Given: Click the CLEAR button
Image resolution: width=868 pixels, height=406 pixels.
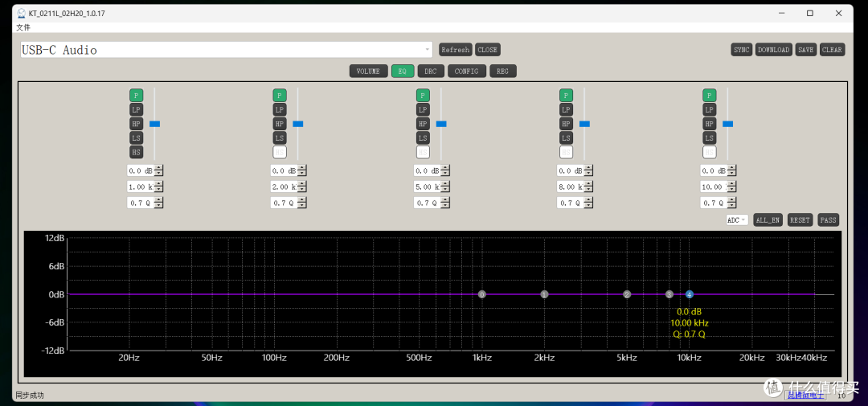Looking at the screenshot, I should [x=832, y=50].
